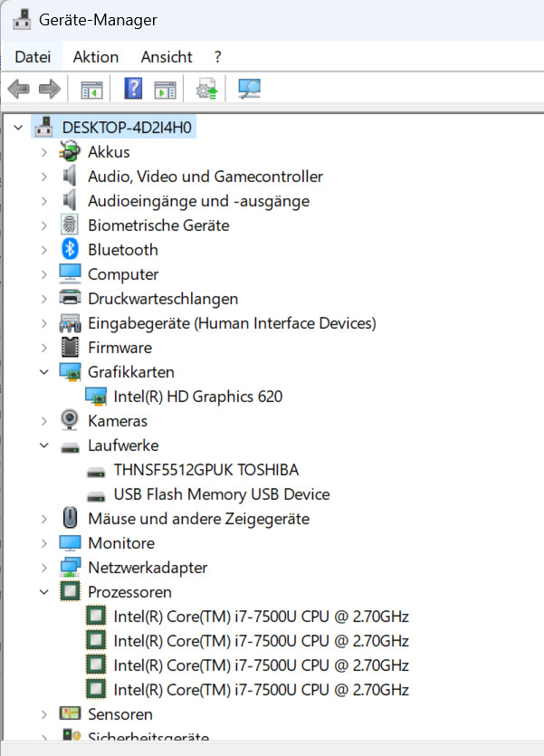Click the Geräte-Manager title bar icon
Image resolution: width=544 pixels, height=756 pixels.
tap(22, 19)
